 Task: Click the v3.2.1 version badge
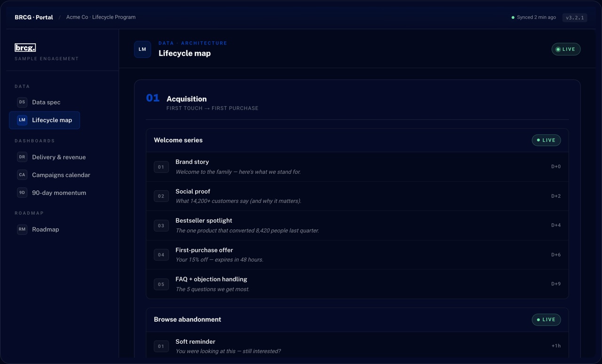tap(575, 17)
